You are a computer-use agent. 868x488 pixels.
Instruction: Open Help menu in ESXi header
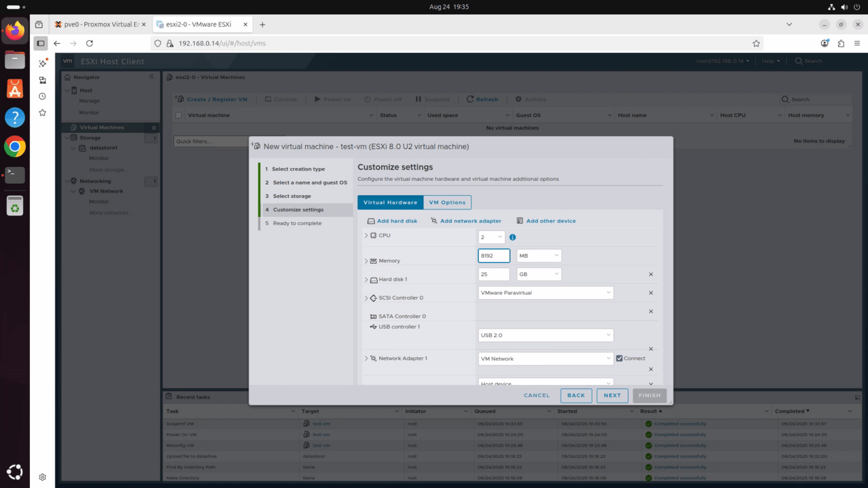770,61
